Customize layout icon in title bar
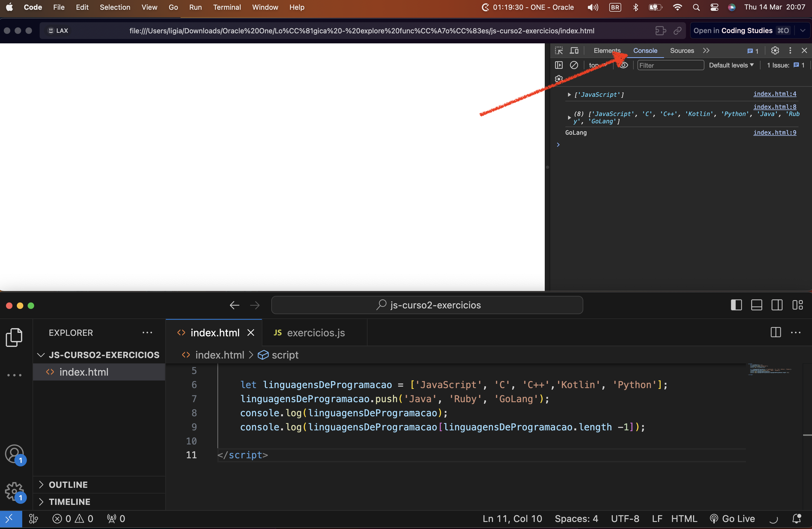812x529 pixels. pos(797,305)
